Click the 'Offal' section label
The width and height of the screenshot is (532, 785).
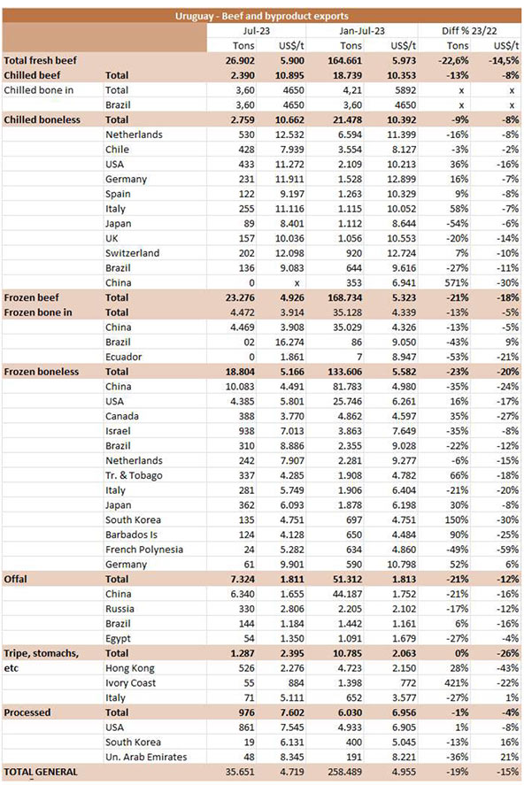18,579
